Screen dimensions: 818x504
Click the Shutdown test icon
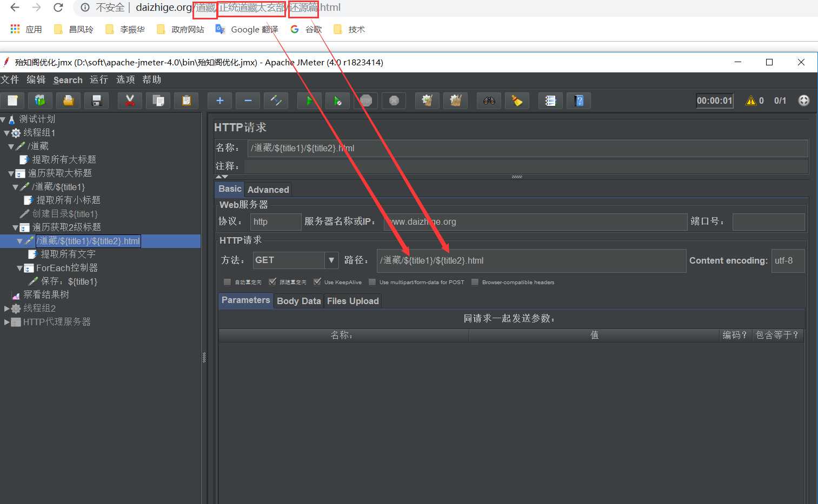(394, 100)
